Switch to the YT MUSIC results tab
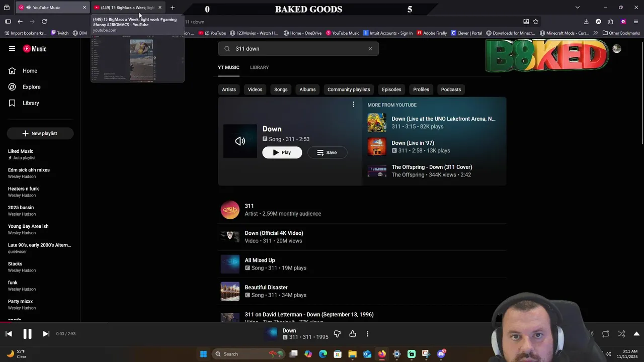Viewport: 644px width, 362px height. [x=228, y=67]
